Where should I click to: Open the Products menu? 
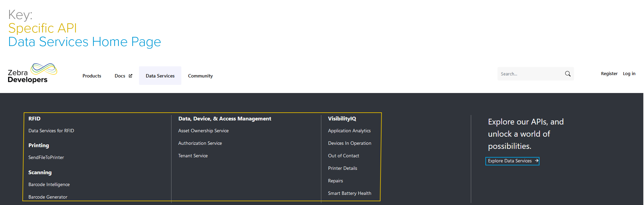point(92,76)
